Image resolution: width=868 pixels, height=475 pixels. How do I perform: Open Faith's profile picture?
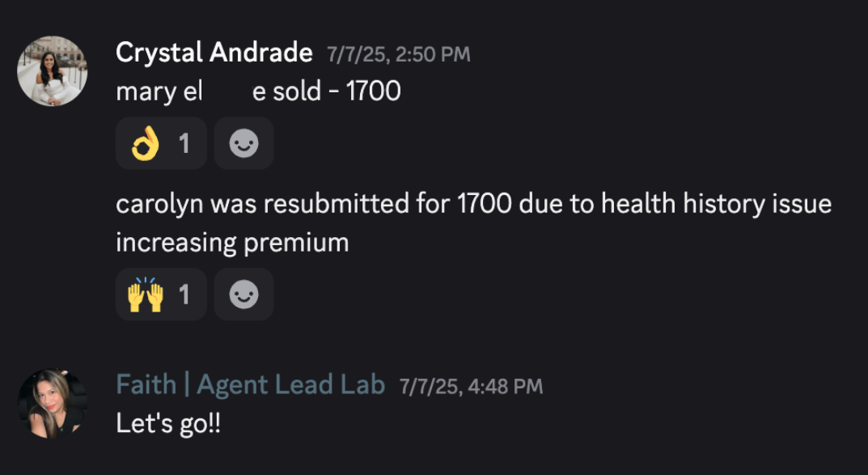coord(52,404)
